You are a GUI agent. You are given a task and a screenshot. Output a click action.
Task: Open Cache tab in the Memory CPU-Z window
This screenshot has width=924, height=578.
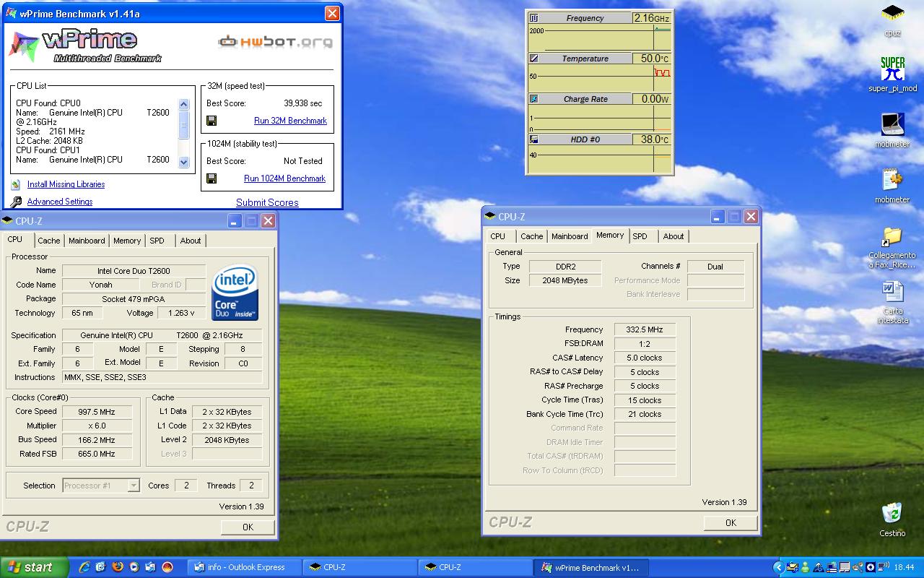[x=532, y=236]
